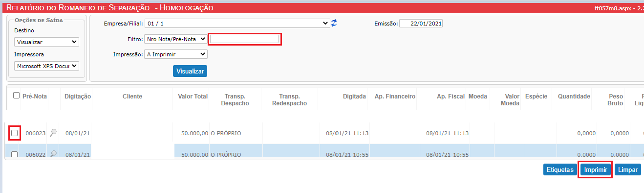
Task: Click the Moeda column header
Action: pos(477,96)
